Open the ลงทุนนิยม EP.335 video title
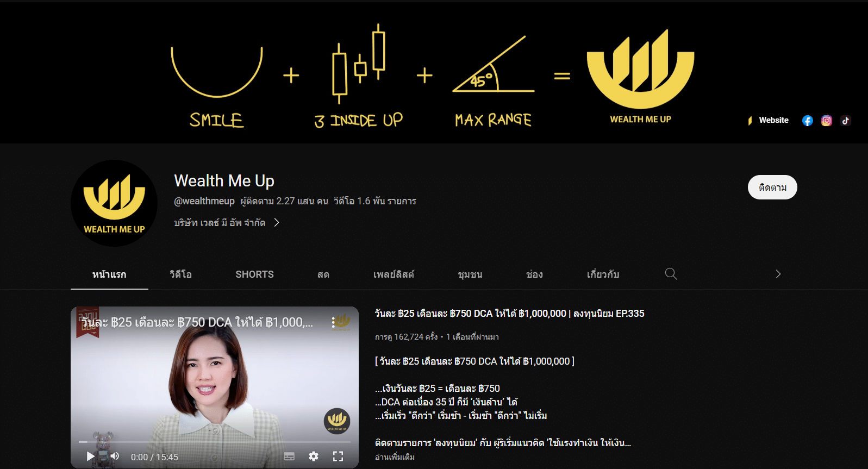The height and width of the screenshot is (469, 868). pos(509,314)
